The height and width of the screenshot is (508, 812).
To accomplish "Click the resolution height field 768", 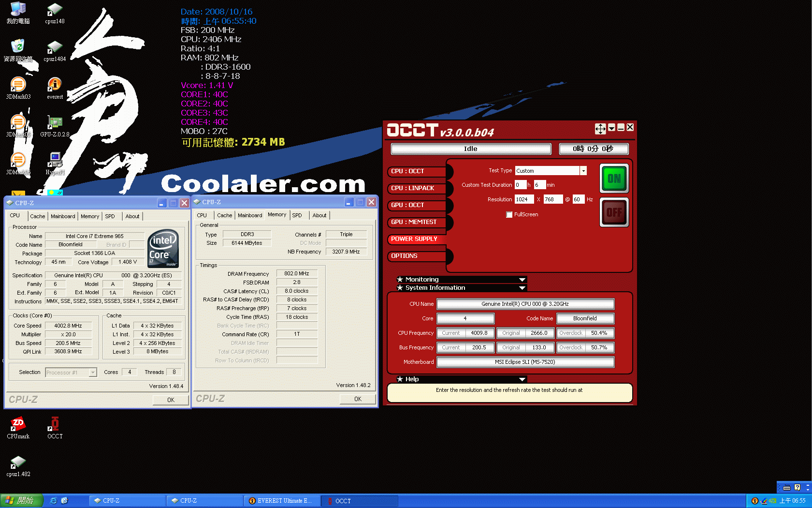I will tap(553, 199).
